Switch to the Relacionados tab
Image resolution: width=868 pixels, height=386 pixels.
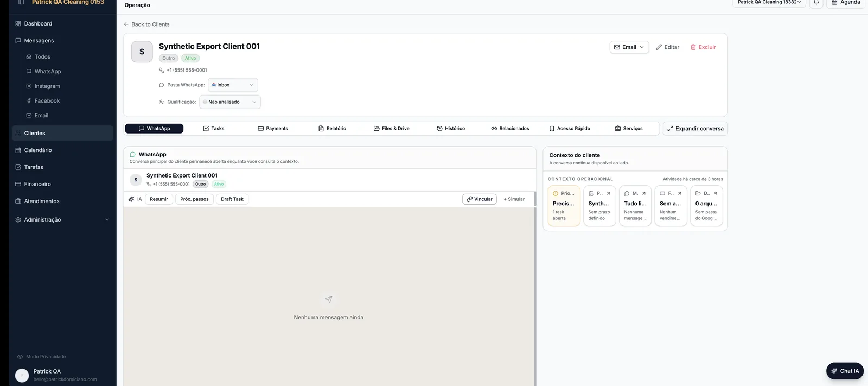pyautogui.click(x=510, y=129)
